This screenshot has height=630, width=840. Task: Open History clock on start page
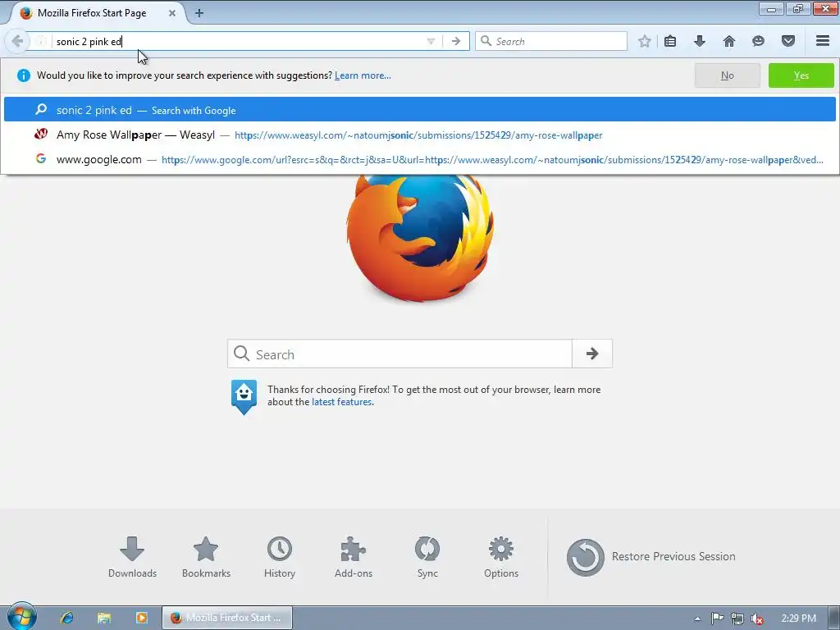(x=280, y=557)
